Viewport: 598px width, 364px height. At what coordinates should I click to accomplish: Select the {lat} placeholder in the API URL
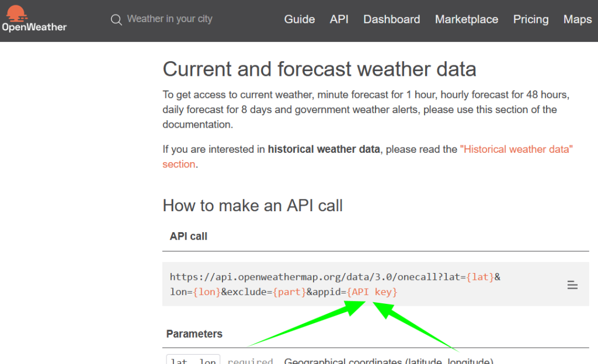480,276
